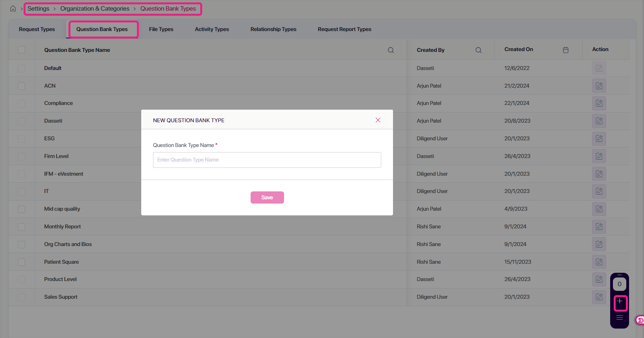Tick the checkbox for Default row

click(22, 68)
